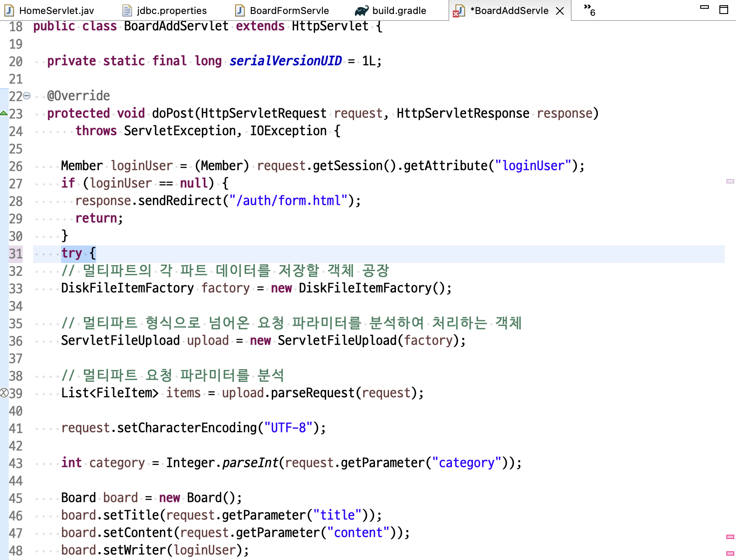Click the Java file icon on HomeServlet tab
This screenshot has height=560, width=736.
click(9, 10)
